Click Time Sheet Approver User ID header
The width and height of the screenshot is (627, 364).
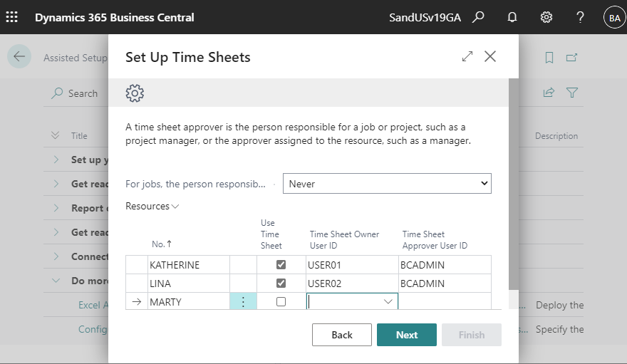435,240
